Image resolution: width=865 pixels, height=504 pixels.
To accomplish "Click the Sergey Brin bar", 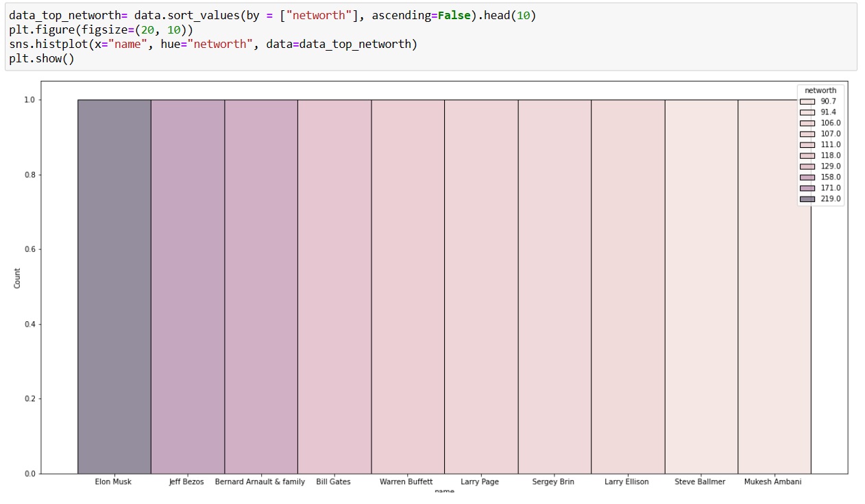I will [555, 286].
